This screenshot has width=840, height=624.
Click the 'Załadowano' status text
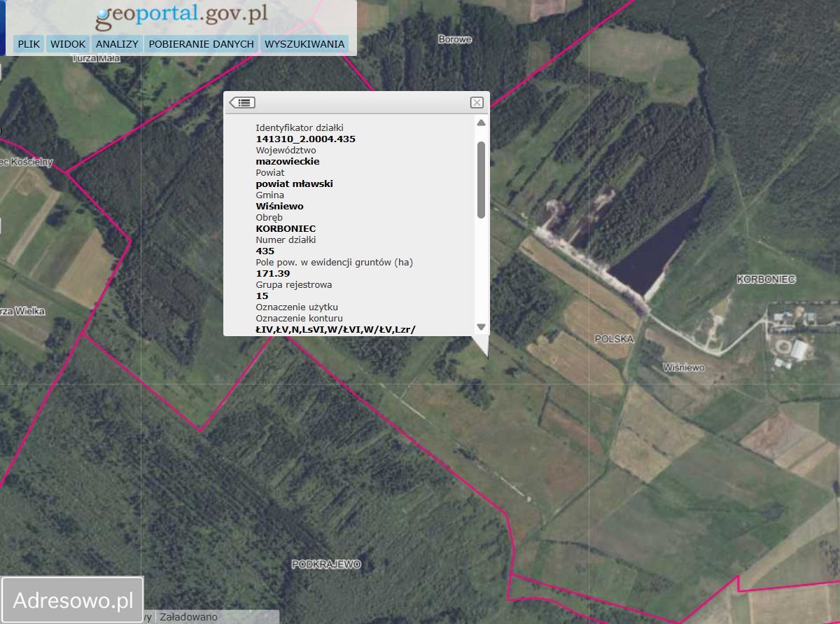pyautogui.click(x=189, y=617)
